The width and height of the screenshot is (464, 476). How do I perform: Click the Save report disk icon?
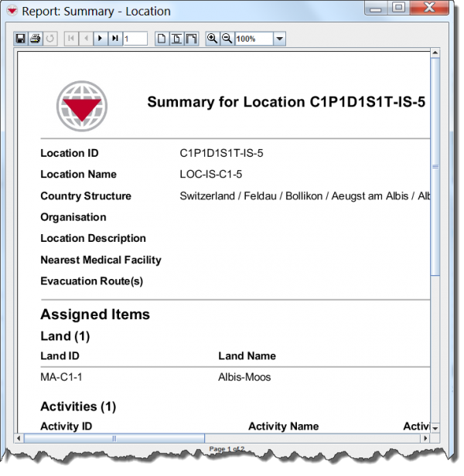(x=21, y=39)
